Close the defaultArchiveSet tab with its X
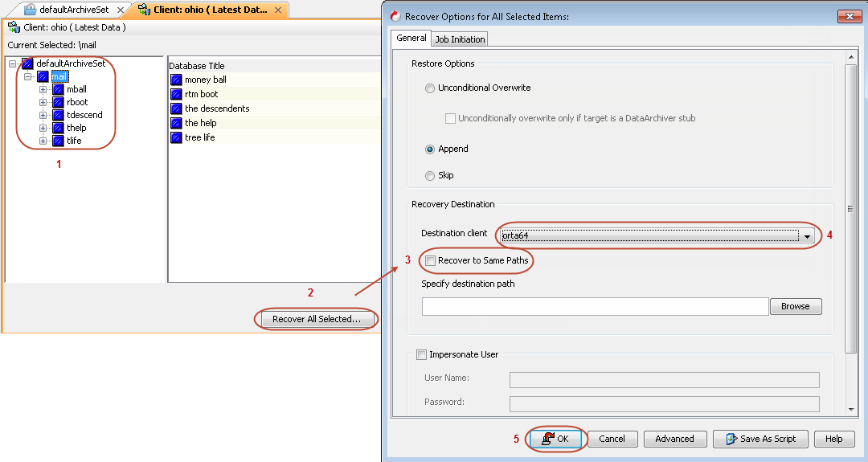Image resolution: width=868 pixels, height=462 pixels. (x=121, y=10)
